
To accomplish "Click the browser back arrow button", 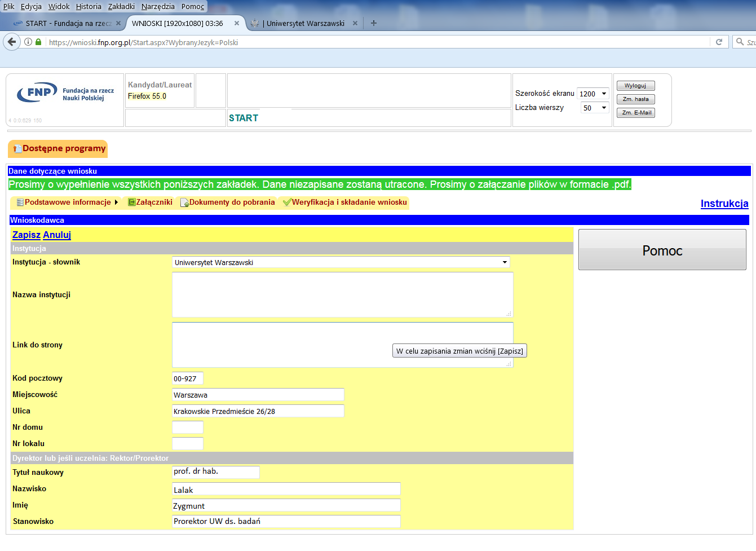I will [x=12, y=42].
